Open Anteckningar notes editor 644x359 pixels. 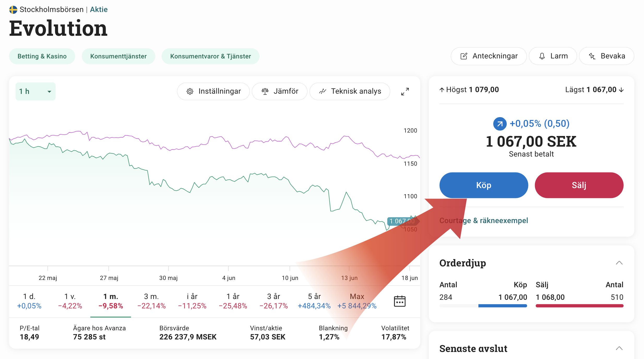(x=489, y=56)
